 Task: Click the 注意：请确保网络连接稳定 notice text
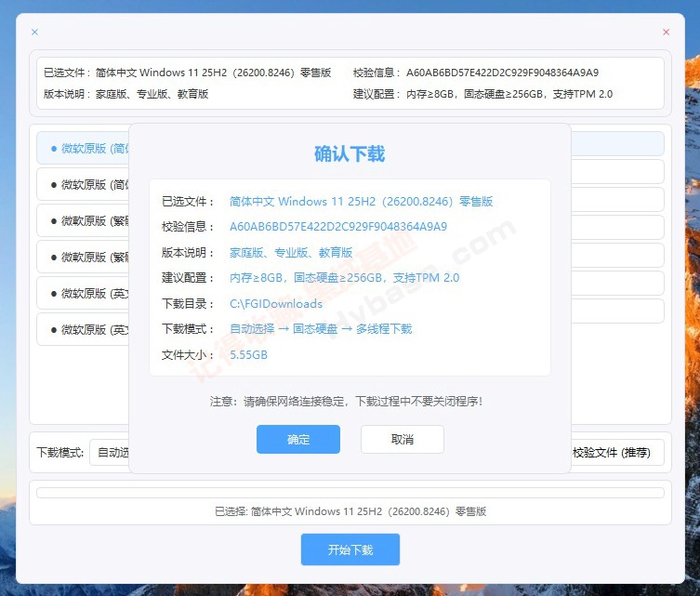tap(347, 402)
